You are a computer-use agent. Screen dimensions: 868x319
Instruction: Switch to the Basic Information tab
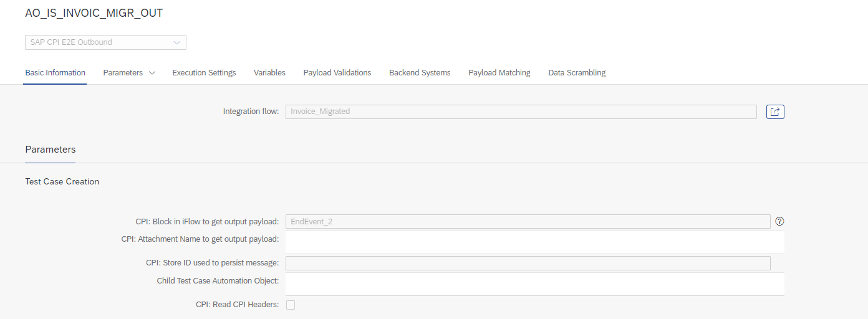55,73
